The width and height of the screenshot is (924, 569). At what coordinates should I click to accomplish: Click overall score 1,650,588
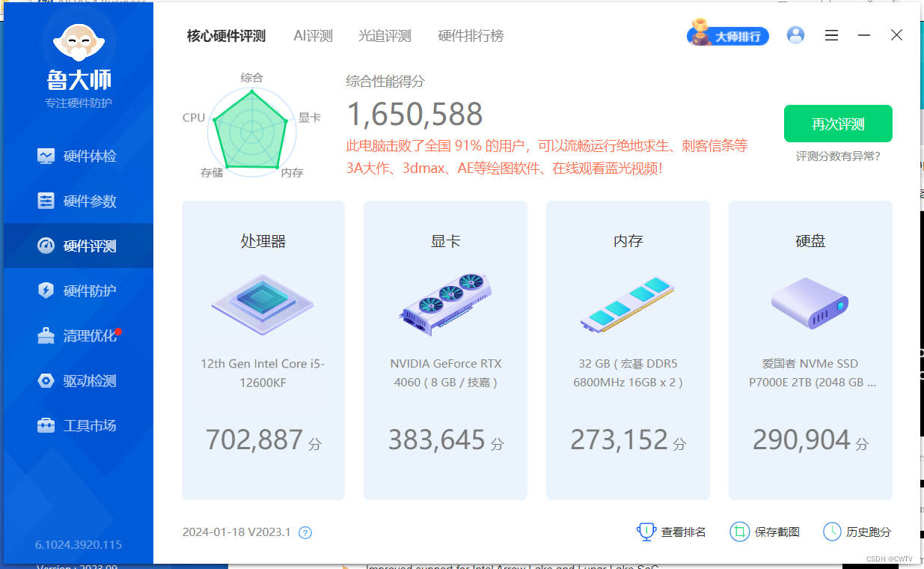point(414,115)
